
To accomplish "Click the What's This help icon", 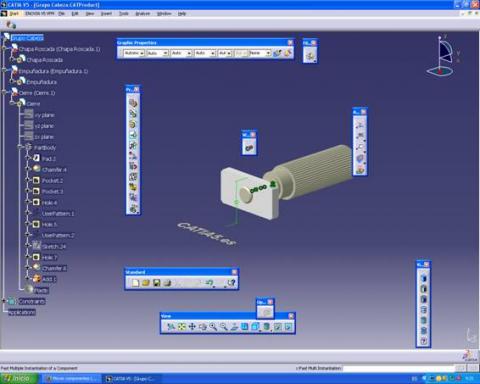I will tap(231, 283).
